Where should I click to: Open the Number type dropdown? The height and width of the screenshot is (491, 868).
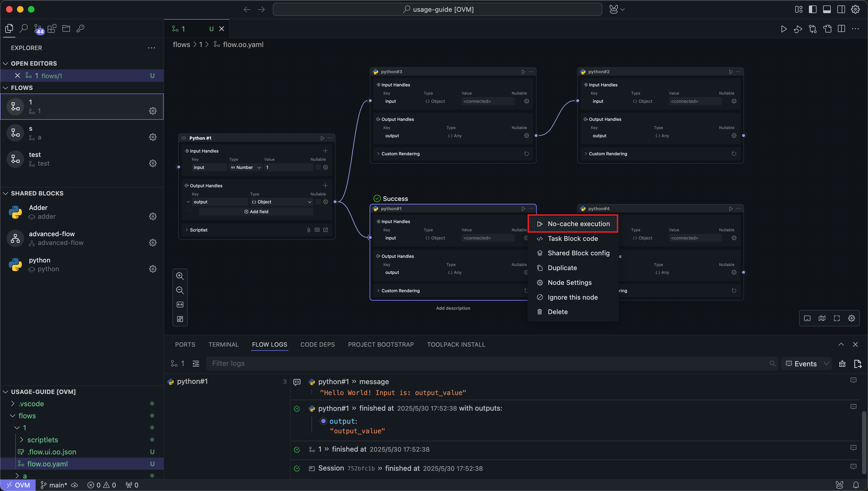[246, 167]
